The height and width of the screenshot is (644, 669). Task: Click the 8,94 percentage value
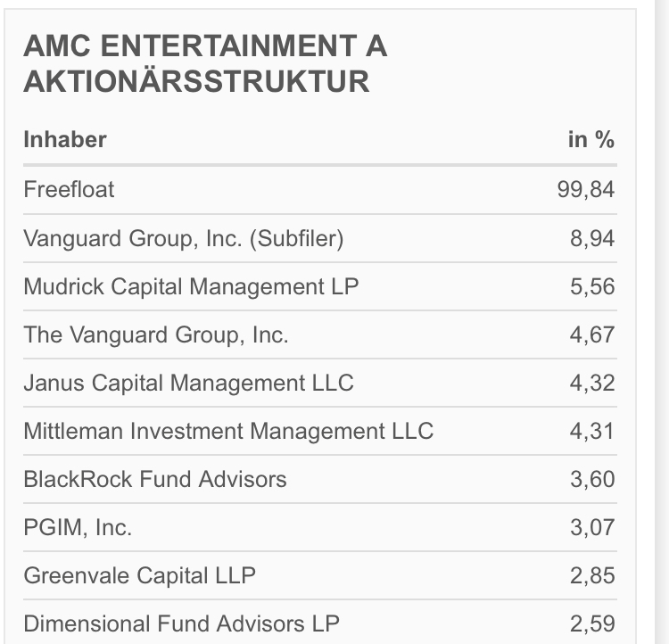click(592, 238)
